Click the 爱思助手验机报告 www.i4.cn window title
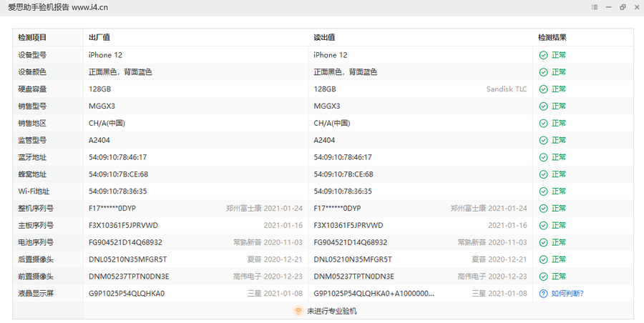Viewport: 644px width, 323px height. pyautogui.click(x=57, y=7)
